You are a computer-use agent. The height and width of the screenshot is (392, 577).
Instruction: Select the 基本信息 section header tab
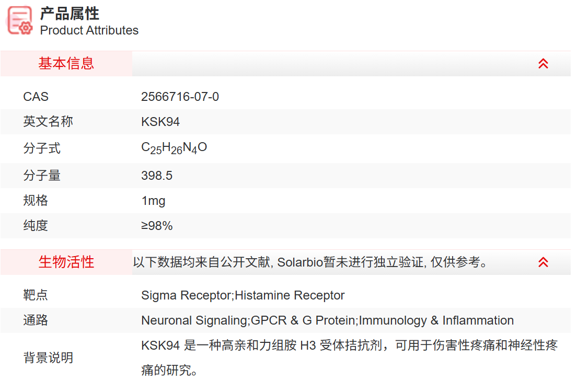(x=66, y=64)
